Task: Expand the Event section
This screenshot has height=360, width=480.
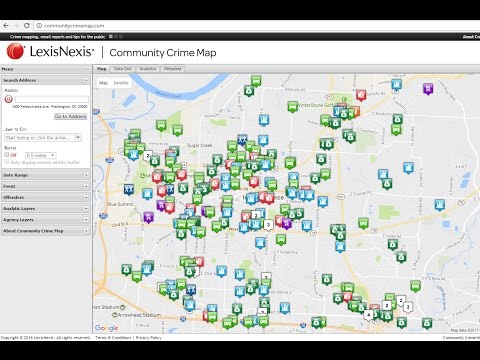Action: tap(86, 186)
